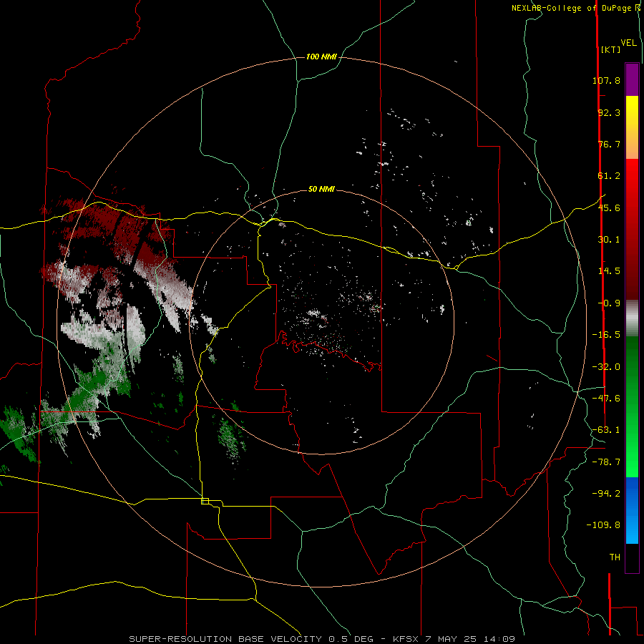Pick the blue segment of the color bar
Viewport: 644px width, 644px height.
pos(632,510)
